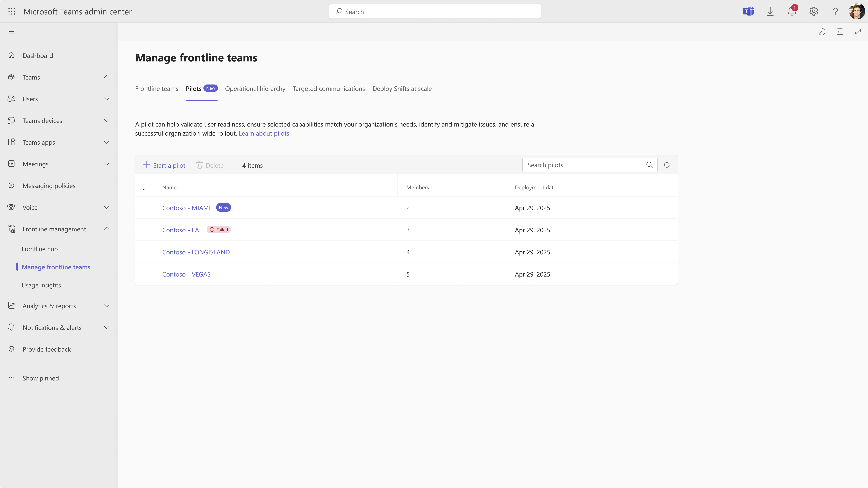Expand the page with the diagonal arrows icon
This screenshot has height=488, width=868.
(858, 32)
